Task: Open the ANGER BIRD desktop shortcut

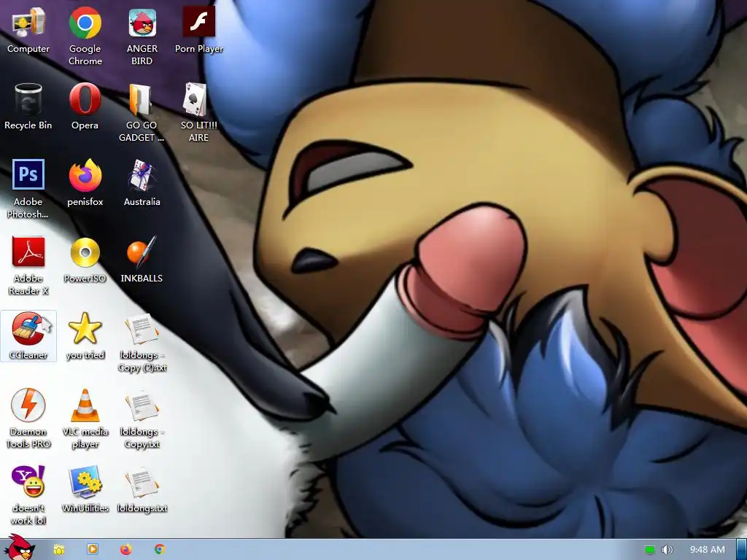Action: 142,36
